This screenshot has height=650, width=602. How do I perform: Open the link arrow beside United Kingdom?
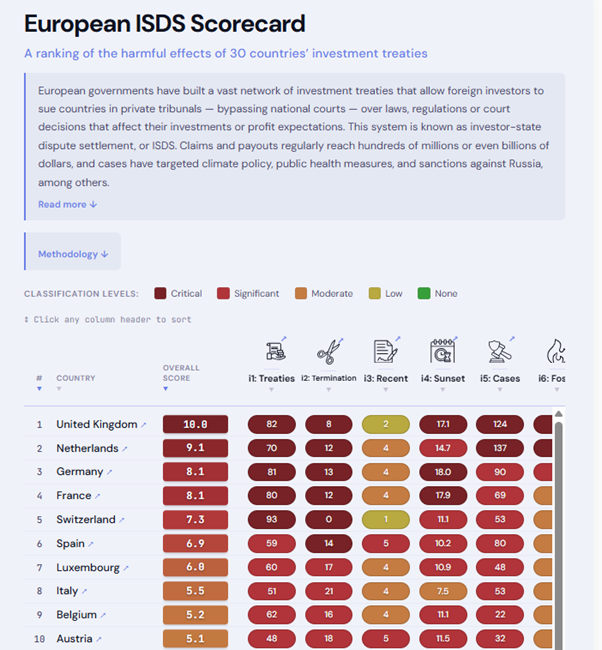[143, 425]
